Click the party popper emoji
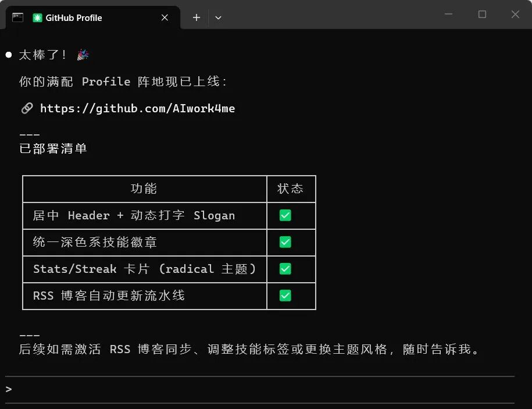The height and width of the screenshot is (409, 532). click(x=83, y=55)
